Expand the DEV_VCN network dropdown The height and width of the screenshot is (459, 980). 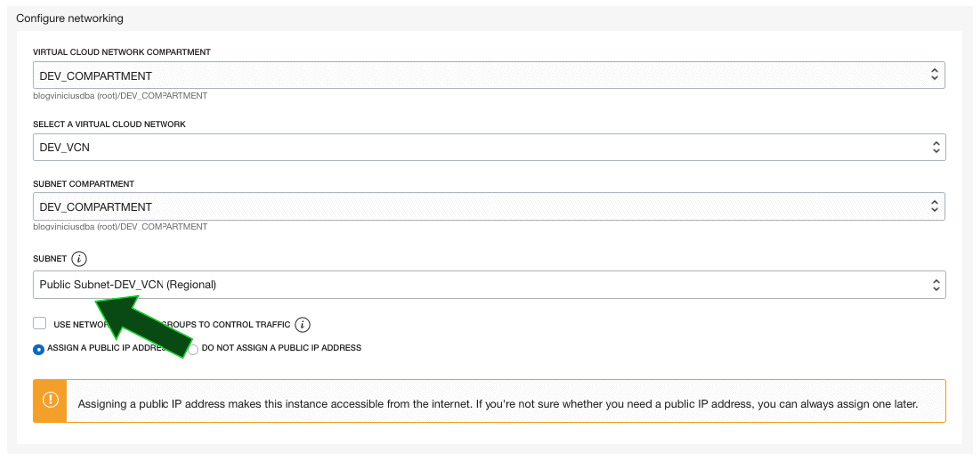click(489, 146)
